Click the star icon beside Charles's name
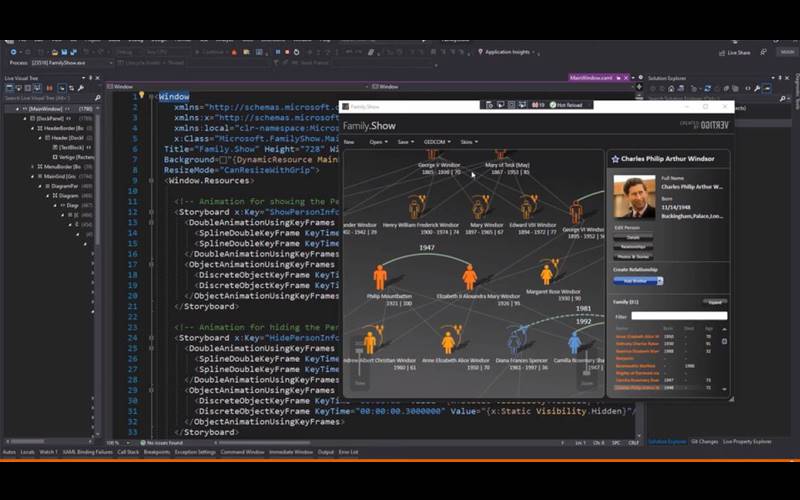This screenshot has height=500, width=800. (614, 159)
